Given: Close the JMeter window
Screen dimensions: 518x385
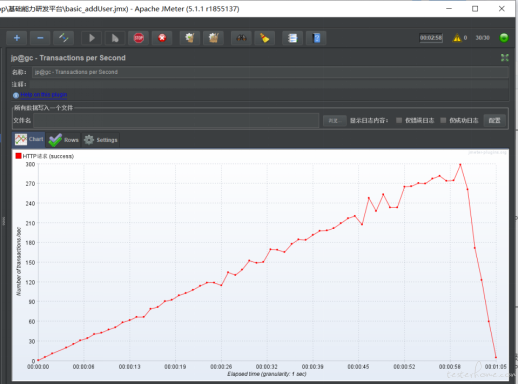Looking at the screenshot, I should pyautogui.click(x=502, y=9).
